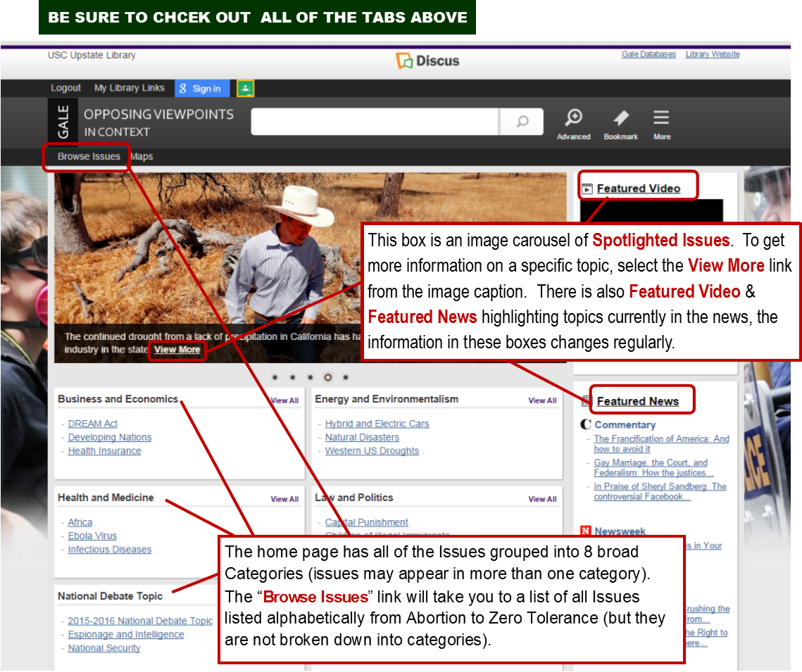Click the Newsweek N icon

pos(586,531)
